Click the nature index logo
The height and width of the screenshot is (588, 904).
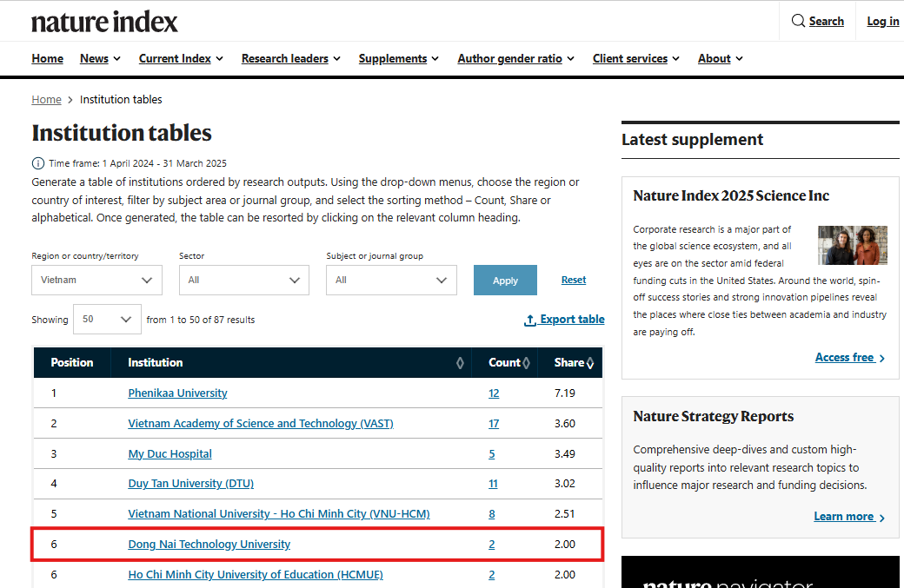(104, 22)
